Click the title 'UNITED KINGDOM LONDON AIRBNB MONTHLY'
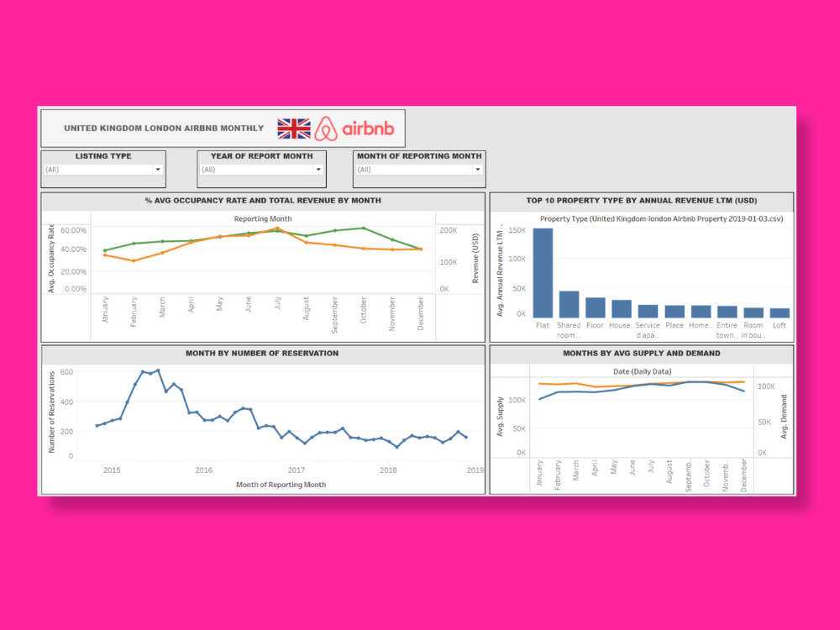 [x=164, y=129]
